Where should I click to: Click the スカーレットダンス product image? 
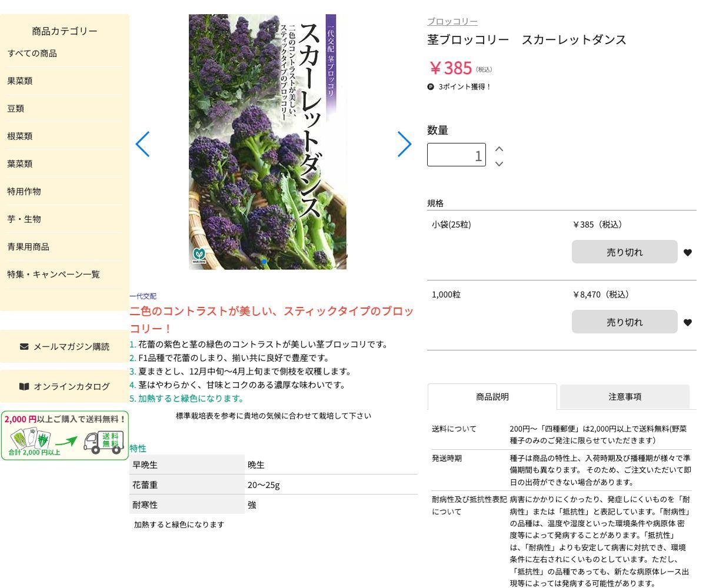click(x=268, y=142)
